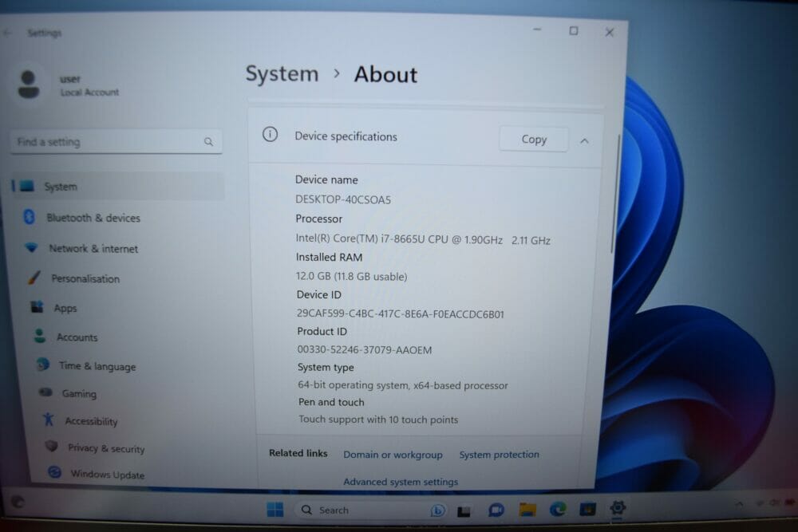
Task: Open Advanced system settings
Action: point(401,482)
